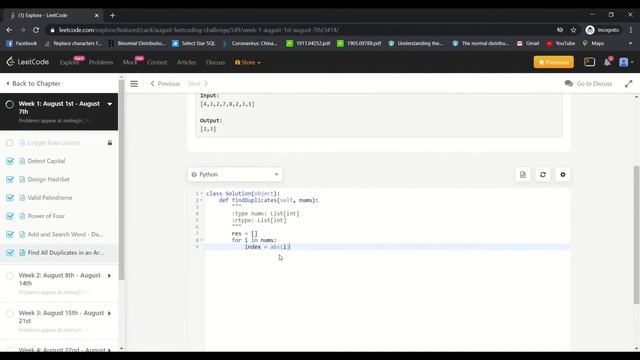
Task: Open Chrome's three-dot menu
Action: pyautogui.click(x=631, y=30)
